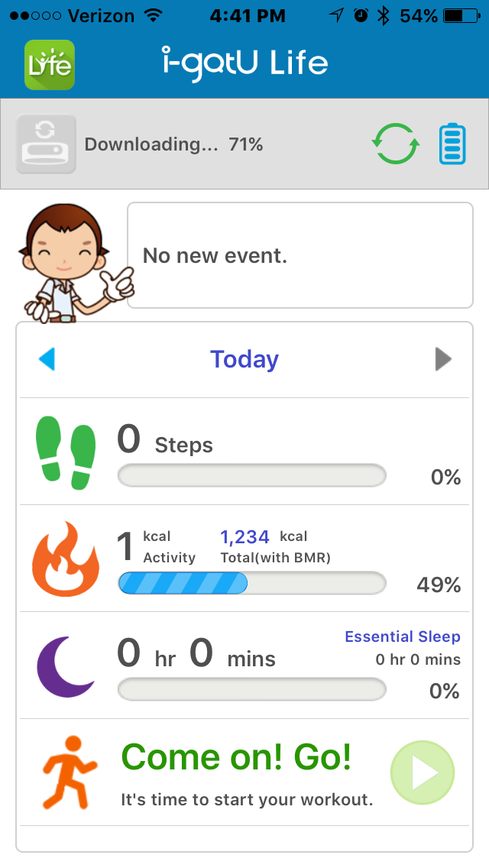Tap the purple moon sleep icon
Viewport: 489px width, 868px height.
tap(66, 666)
